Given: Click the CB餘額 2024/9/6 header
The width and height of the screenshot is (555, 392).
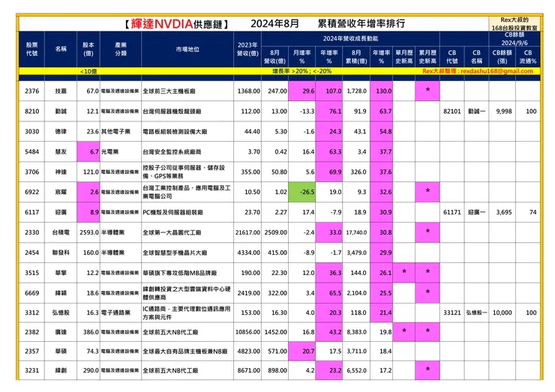Looking at the screenshot, I should click(x=514, y=39).
